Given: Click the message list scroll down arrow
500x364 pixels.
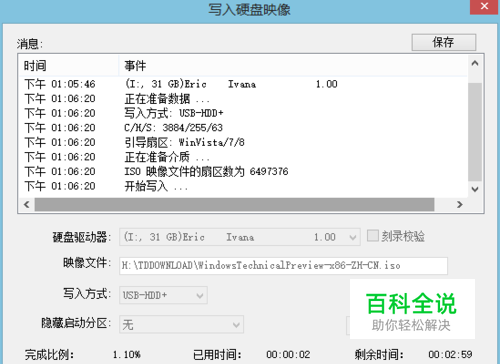Looking at the screenshot, I should point(475,189).
